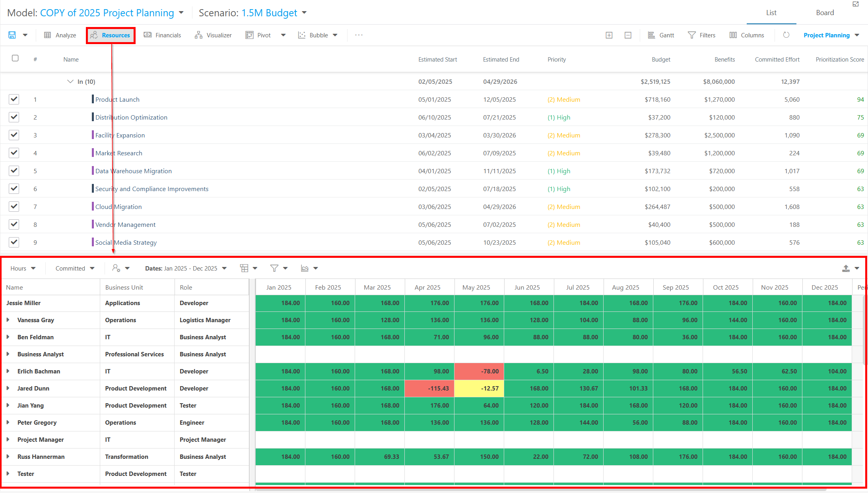Click the expand all rows plus icon
Image resolution: width=868 pixels, height=493 pixels.
click(x=609, y=35)
